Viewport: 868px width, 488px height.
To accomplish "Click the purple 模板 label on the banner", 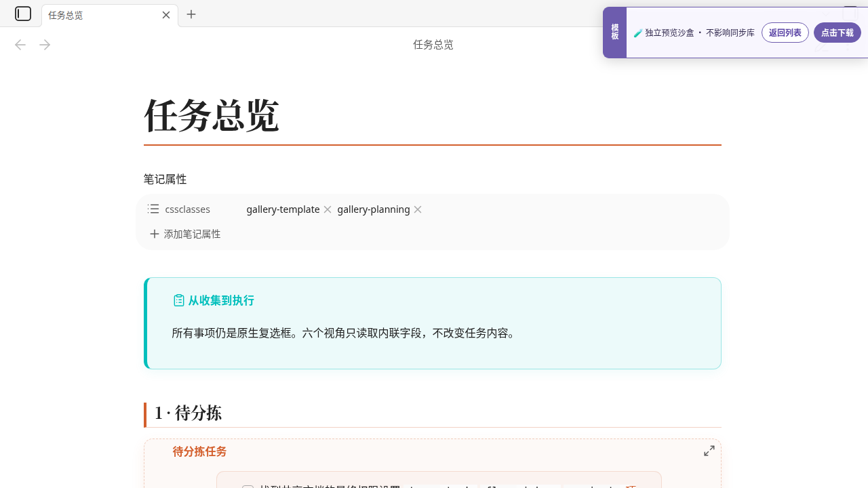I will (x=615, y=33).
